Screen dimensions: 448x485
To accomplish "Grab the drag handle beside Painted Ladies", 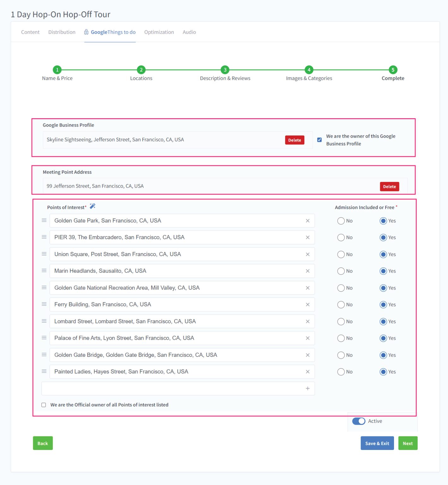I will point(44,371).
